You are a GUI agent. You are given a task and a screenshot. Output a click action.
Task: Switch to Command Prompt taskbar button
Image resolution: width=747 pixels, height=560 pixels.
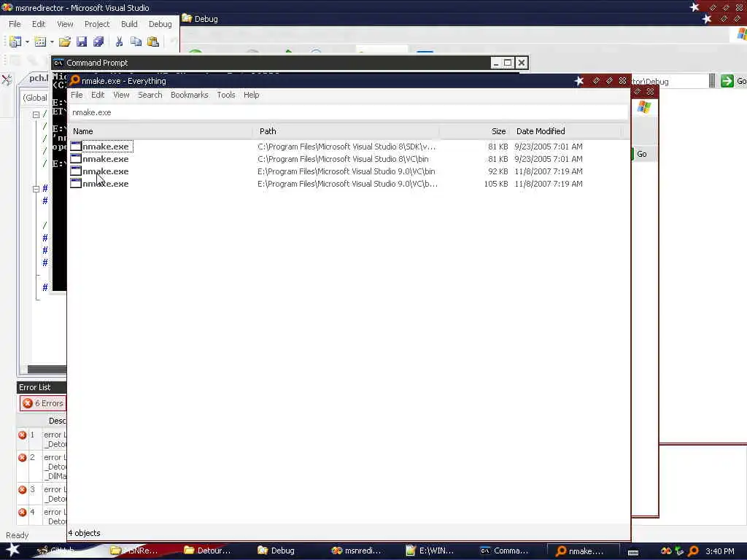(505, 551)
